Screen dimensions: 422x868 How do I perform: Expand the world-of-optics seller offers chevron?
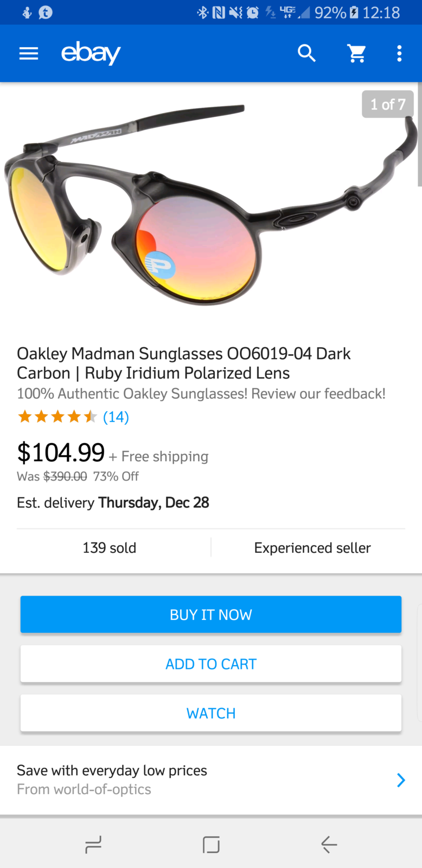pos(401,780)
